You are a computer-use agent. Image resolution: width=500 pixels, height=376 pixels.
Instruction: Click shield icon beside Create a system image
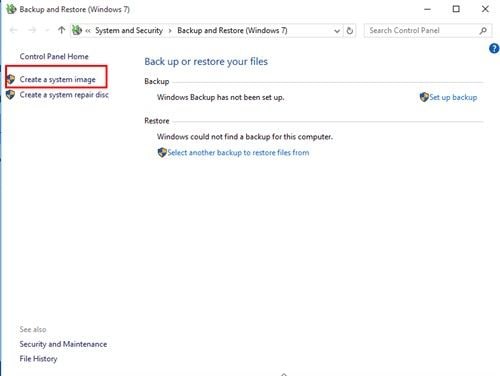pos(11,79)
